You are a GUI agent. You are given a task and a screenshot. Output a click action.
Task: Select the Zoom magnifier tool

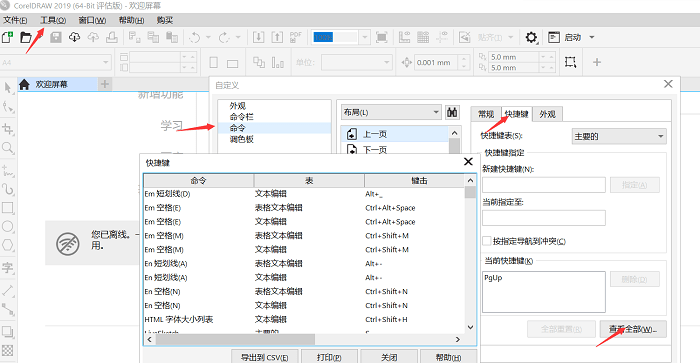8,148
